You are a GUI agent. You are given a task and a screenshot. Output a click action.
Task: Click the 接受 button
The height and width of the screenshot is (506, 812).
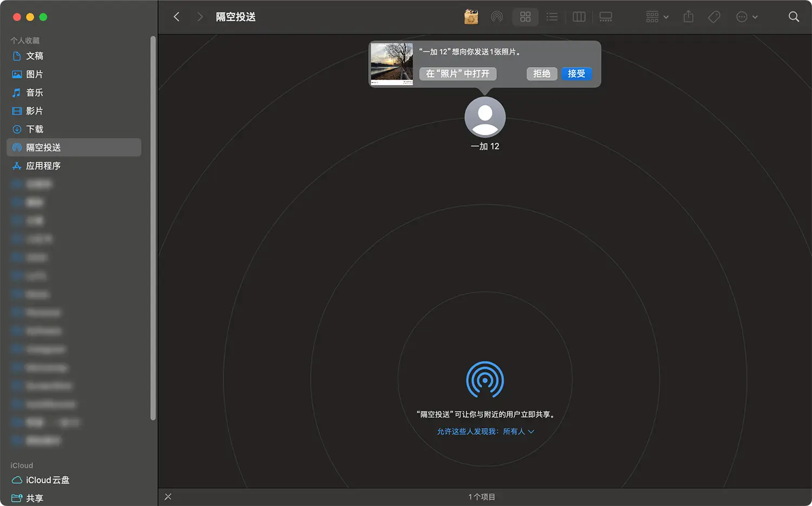point(577,74)
